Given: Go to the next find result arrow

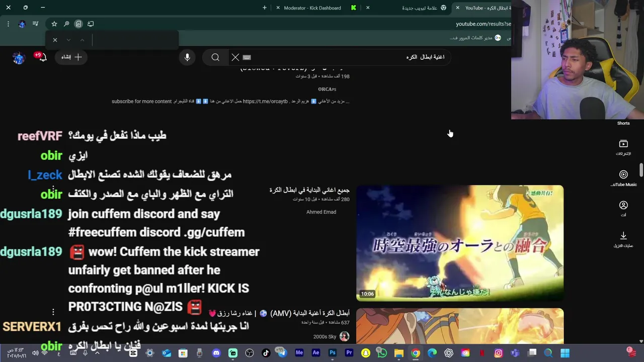Looking at the screenshot, I should point(68,40).
